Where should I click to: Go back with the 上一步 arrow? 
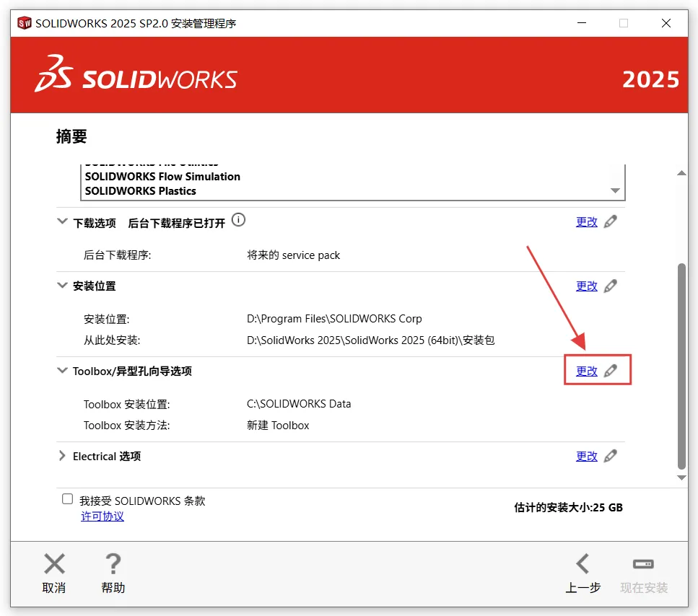click(x=583, y=563)
